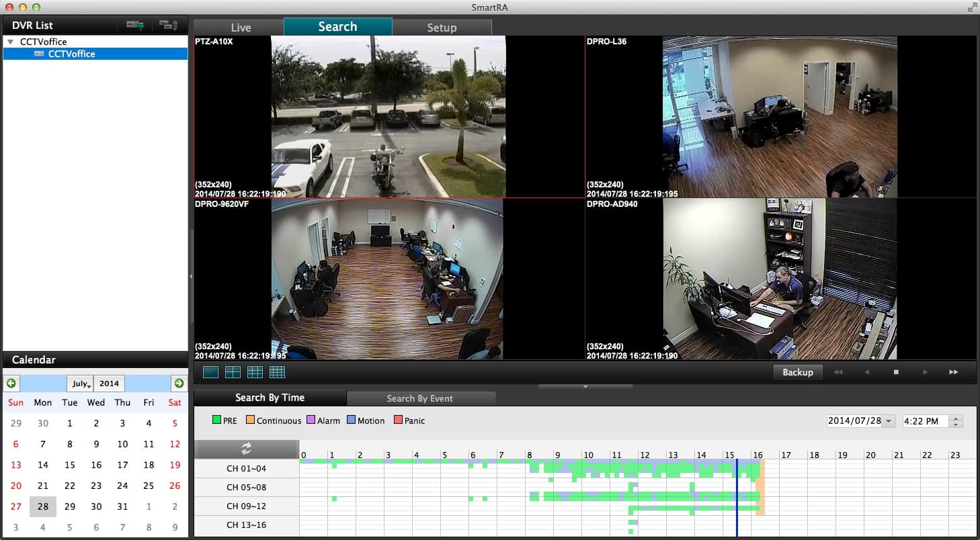
Task: Open the July month dropdown
Action: (81, 384)
